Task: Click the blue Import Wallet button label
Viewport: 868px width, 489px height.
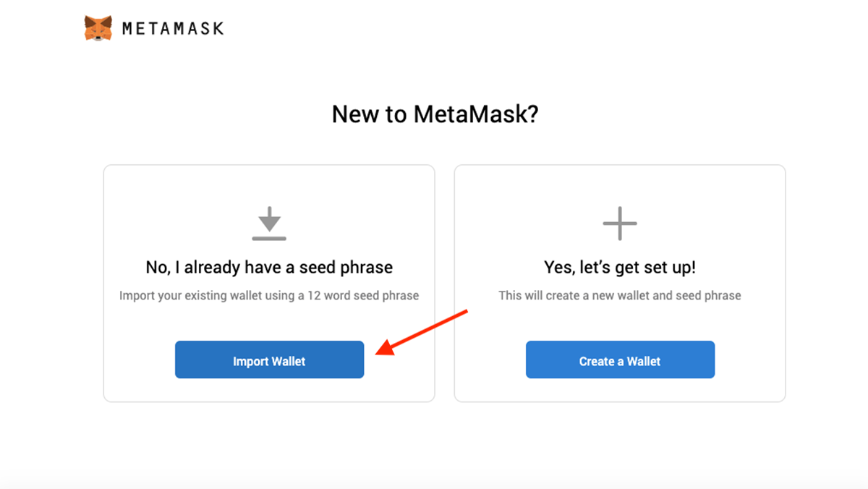Action: point(269,360)
